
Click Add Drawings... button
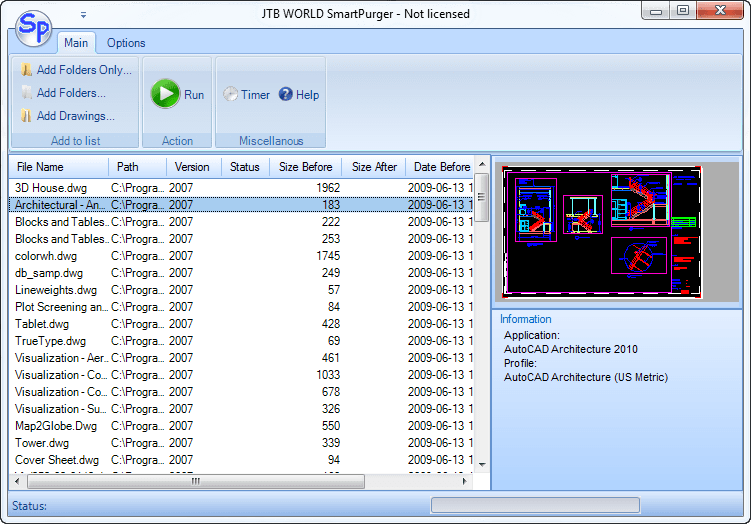coord(68,116)
